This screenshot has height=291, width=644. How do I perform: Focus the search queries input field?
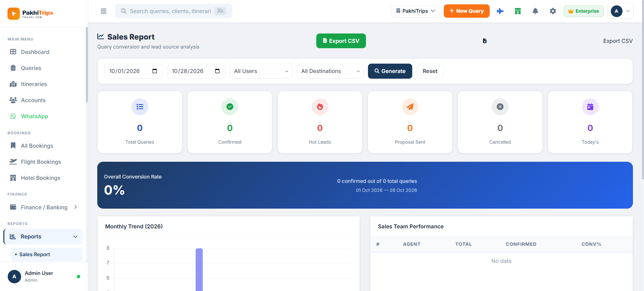coord(174,11)
